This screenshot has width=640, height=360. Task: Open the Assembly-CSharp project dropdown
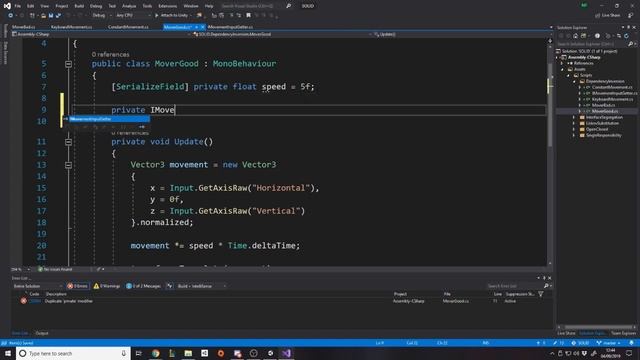[101, 34]
